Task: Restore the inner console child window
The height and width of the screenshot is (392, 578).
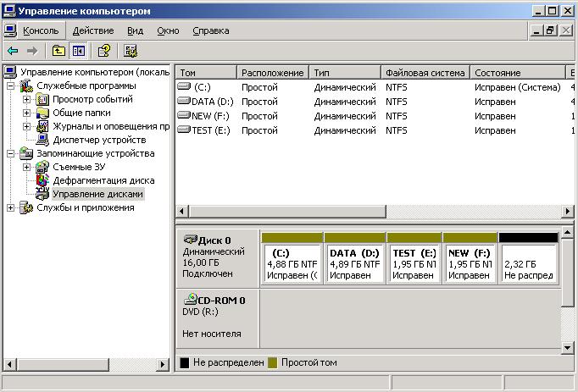Action: pyautogui.click(x=550, y=30)
